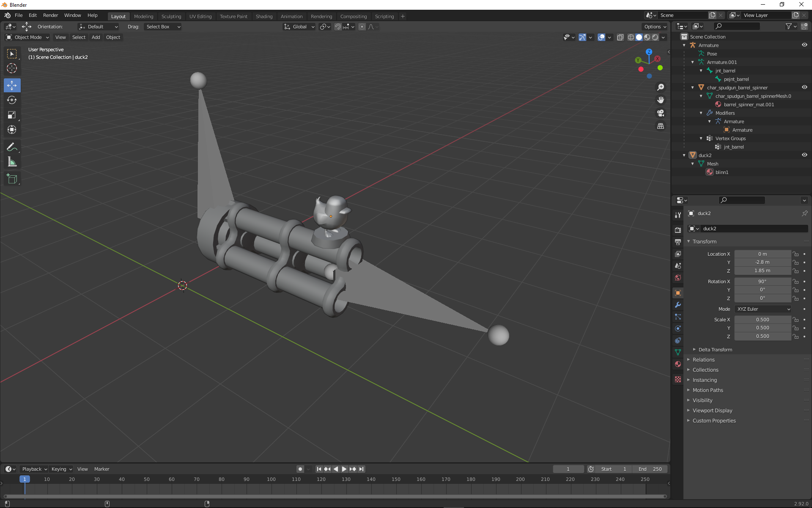Select the Cursor tool
Image resolution: width=812 pixels, height=508 pixels.
12,68
